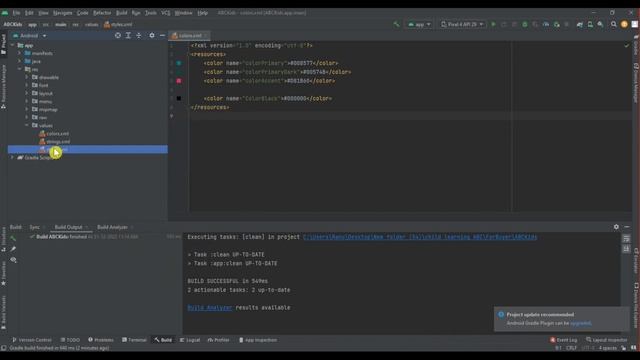Collapse the res folder

[19, 69]
